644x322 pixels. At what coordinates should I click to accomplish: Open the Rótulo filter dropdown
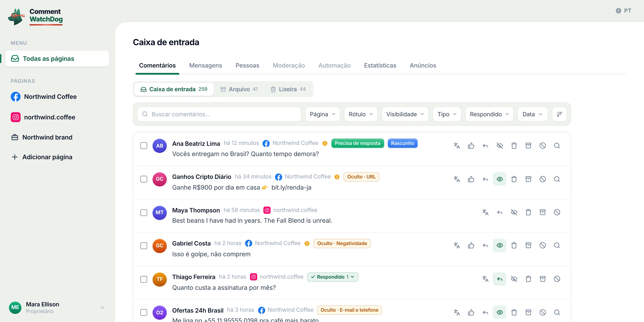pos(361,114)
